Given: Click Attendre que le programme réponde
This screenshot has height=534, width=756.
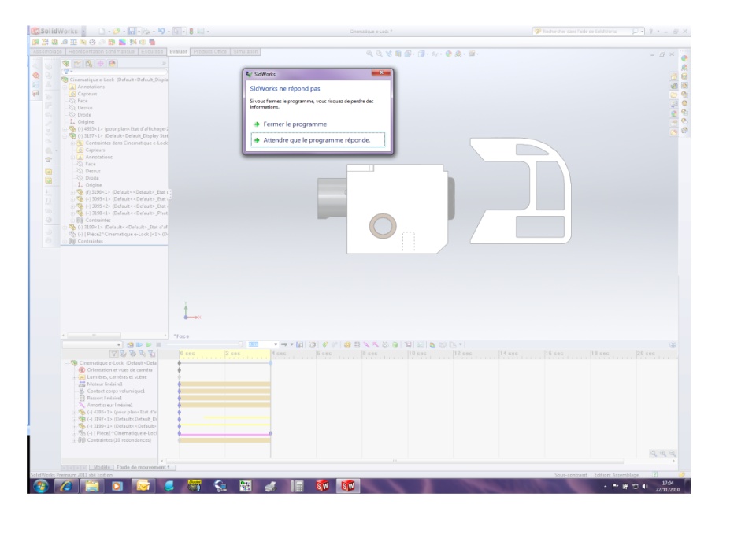Looking at the screenshot, I should (x=318, y=140).
